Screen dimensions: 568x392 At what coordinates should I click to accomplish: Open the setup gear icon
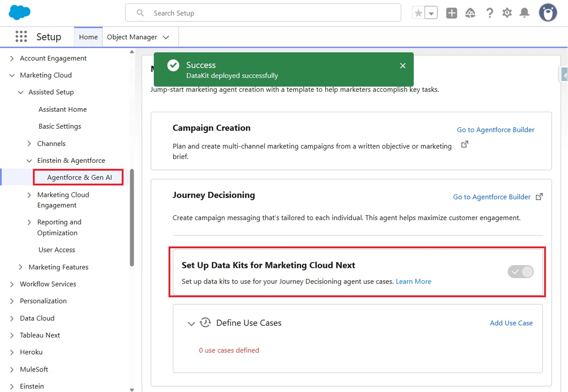pos(507,13)
